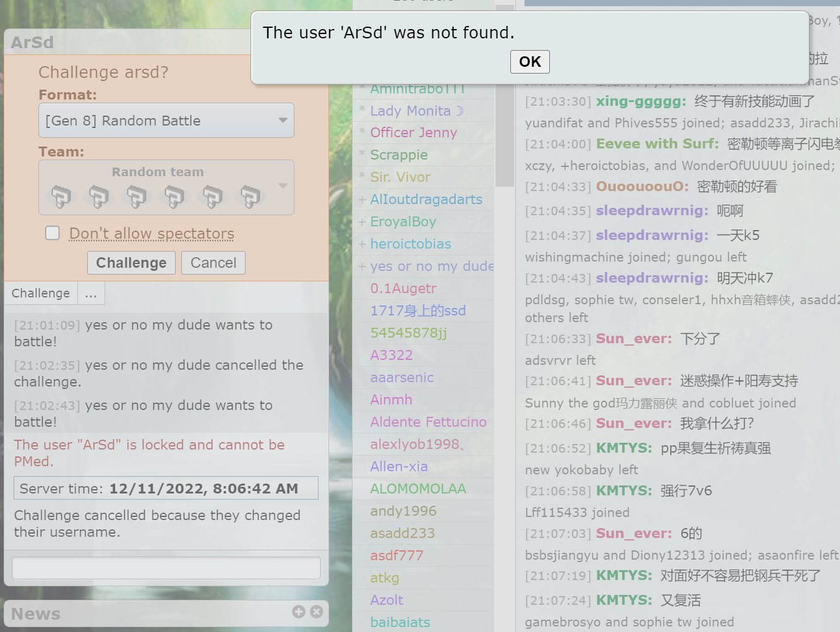Image resolution: width=840 pixels, height=632 pixels.
Task: Open the Random team selector
Action: [166, 187]
